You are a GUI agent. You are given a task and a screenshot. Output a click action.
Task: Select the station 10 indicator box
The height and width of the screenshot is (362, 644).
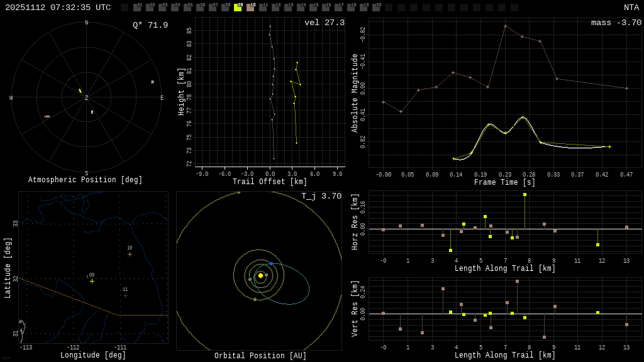tap(250, 8)
